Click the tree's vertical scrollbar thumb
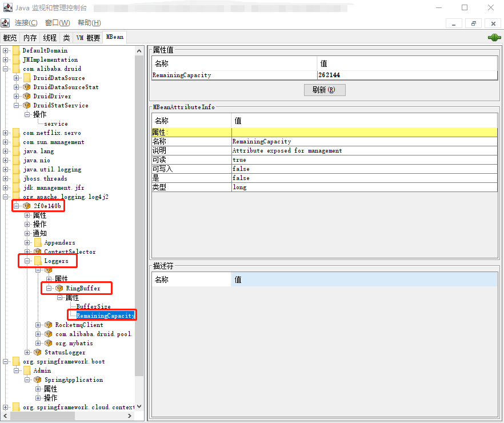Viewport: 504px width, 423px height. coord(139,216)
